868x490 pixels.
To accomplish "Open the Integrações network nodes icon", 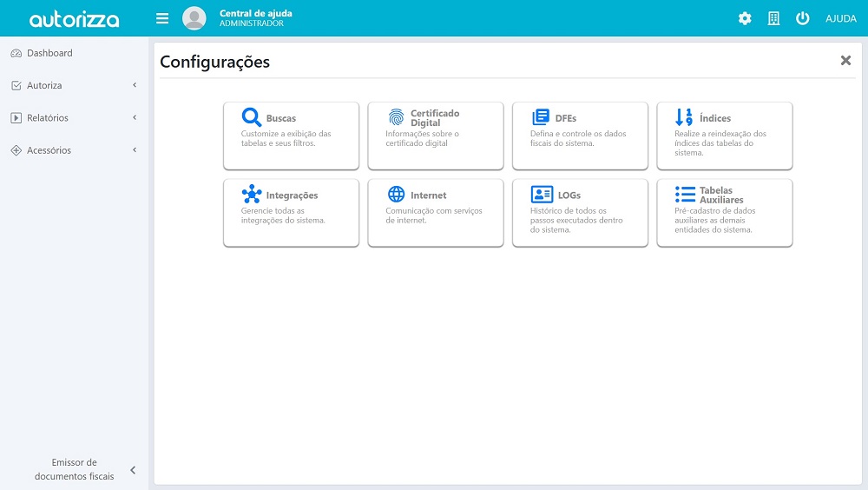I will [252, 195].
